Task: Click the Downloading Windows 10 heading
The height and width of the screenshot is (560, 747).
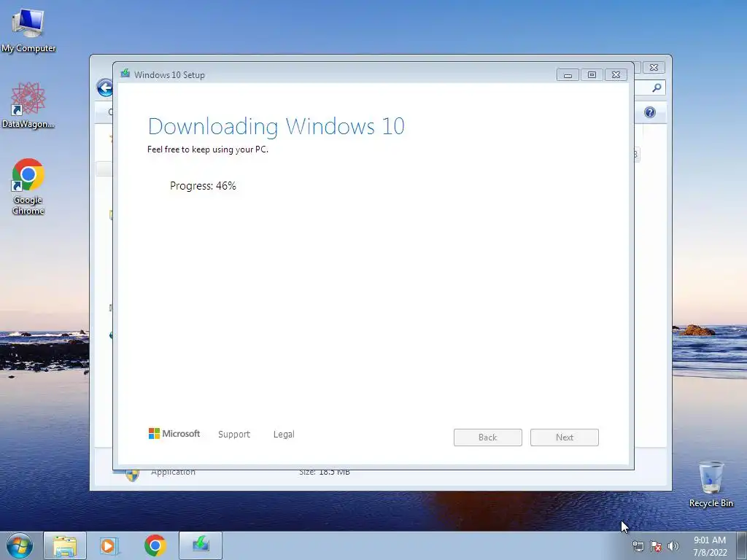Action: (276, 126)
